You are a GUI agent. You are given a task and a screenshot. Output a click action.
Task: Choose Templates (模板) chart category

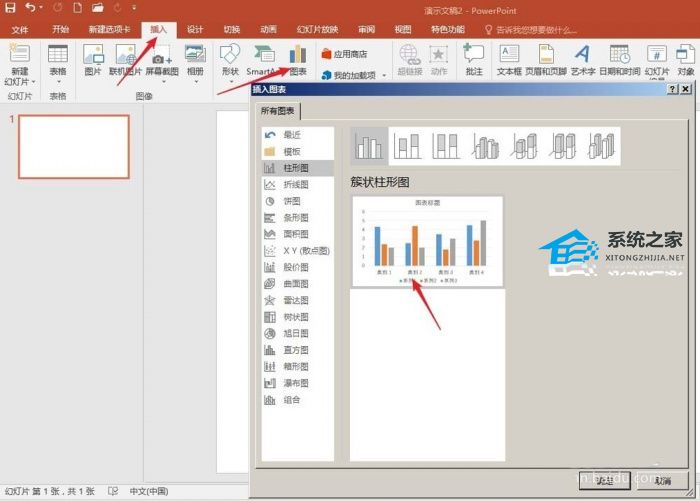[297, 151]
